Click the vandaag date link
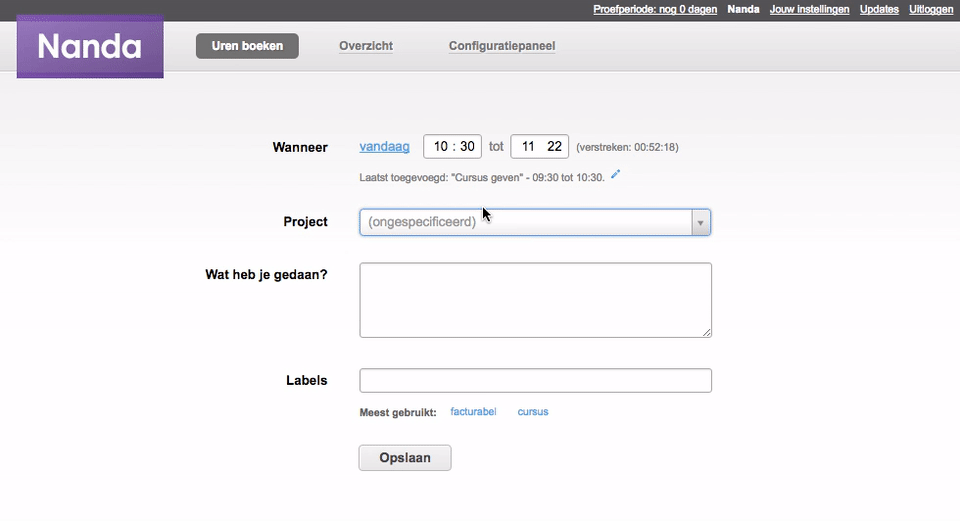Viewport: 960px width, 521px height. point(384,146)
